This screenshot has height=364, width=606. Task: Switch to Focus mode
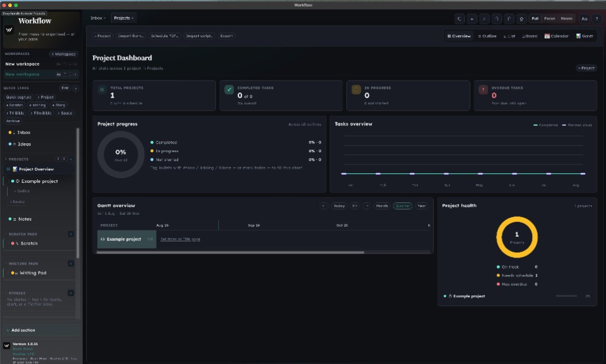(550, 18)
